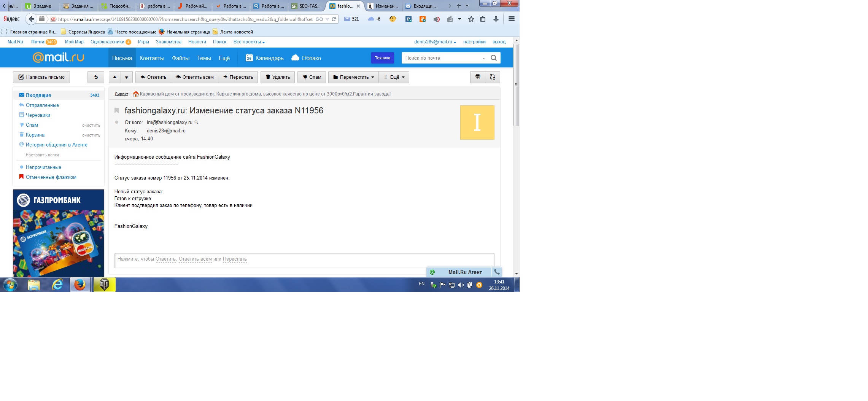868x401 pixels.
Task: Open World of Tanks taskbar icon
Action: click(x=104, y=285)
